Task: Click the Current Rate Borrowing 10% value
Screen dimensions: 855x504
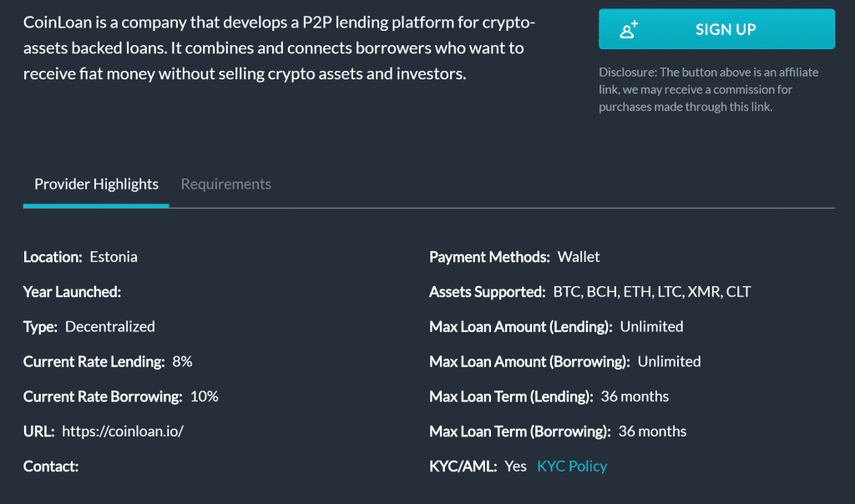Action: click(x=205, y=396)
